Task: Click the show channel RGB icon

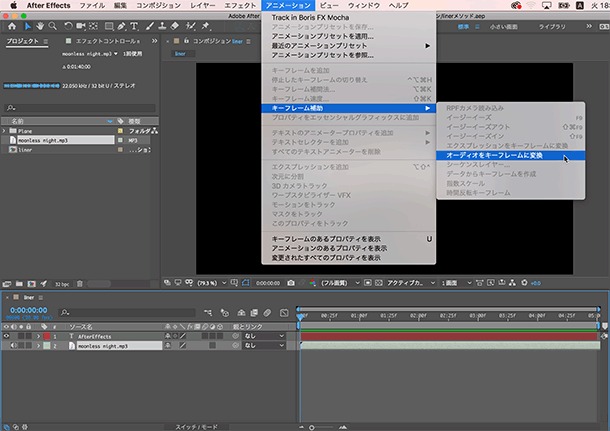Action: [x=312, y=283]
